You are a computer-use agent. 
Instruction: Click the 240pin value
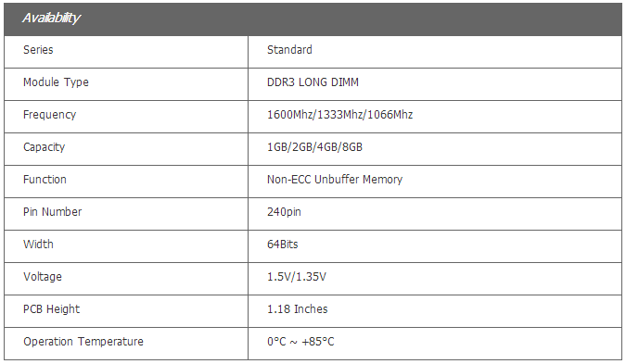[x=284, y=212]
